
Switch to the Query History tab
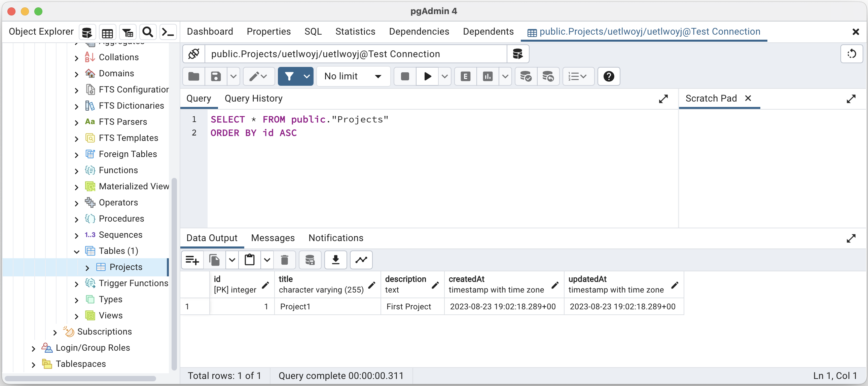pos(254,99)
